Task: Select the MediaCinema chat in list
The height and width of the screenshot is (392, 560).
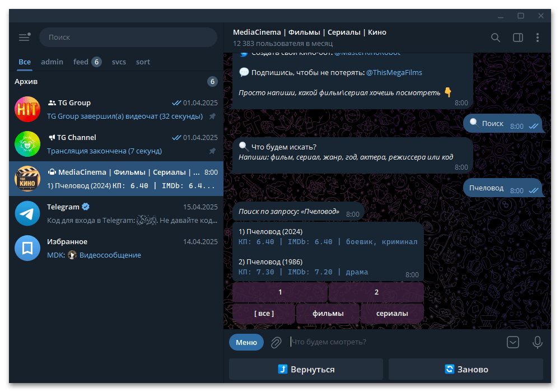Action: pos(116,179)
